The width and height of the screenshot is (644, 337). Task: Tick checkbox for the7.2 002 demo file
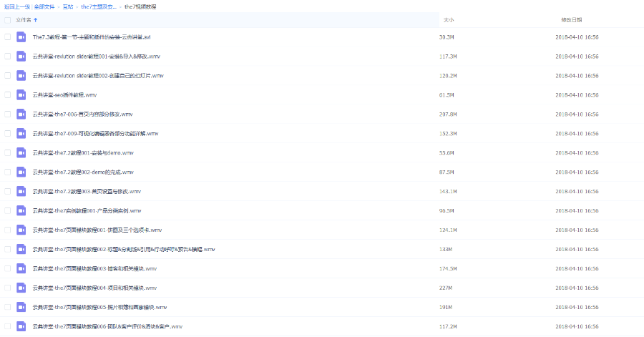7,172
